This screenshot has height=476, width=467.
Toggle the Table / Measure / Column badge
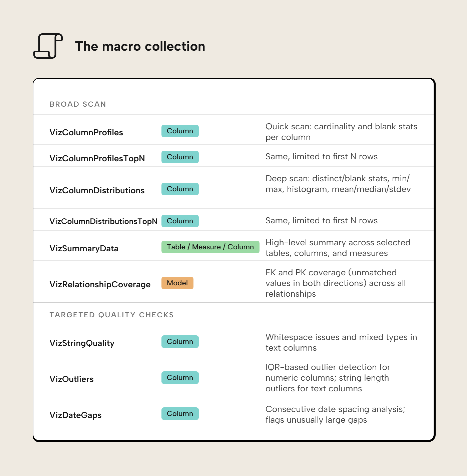[x=210, y=247]
